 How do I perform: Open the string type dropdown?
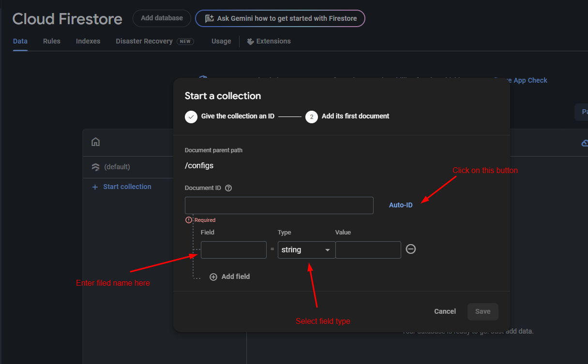pos(306,250)
